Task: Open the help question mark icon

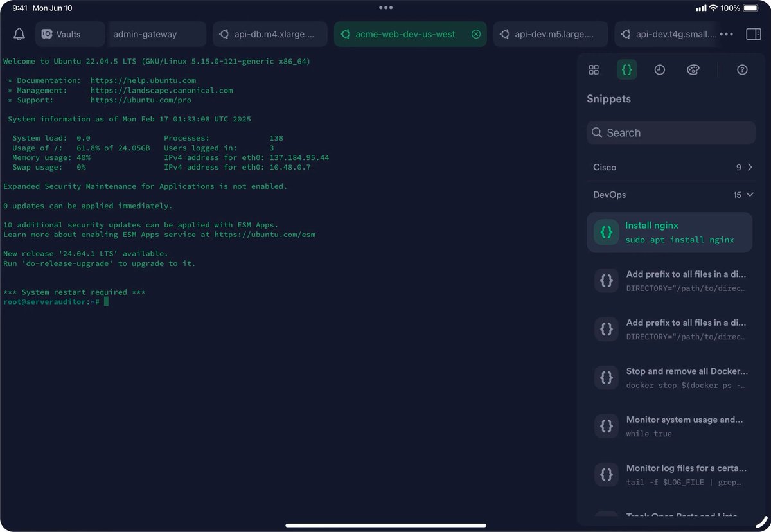Action: tap(742, 70)
